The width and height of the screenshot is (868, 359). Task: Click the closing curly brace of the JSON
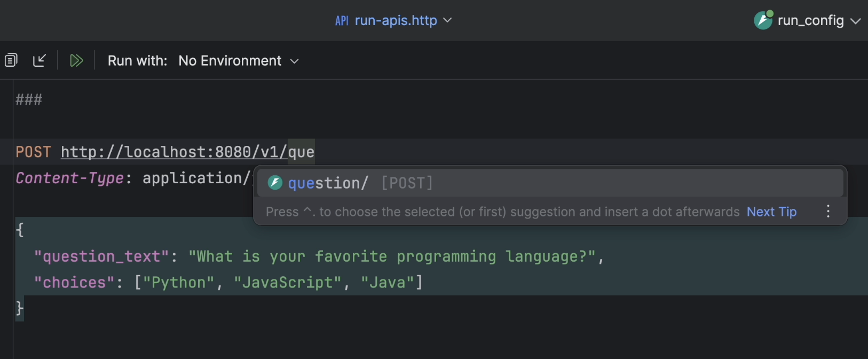[x=20, y=308]
